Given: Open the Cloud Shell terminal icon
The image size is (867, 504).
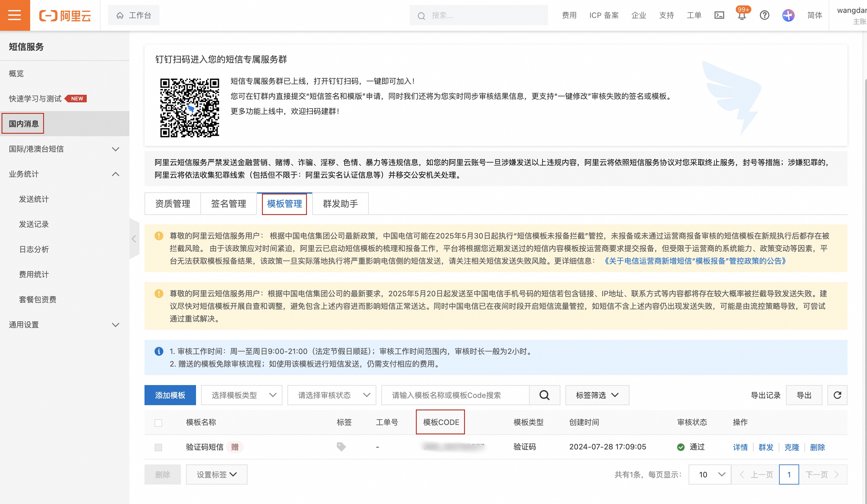Looking at the screenshot, I should (719, 15).
